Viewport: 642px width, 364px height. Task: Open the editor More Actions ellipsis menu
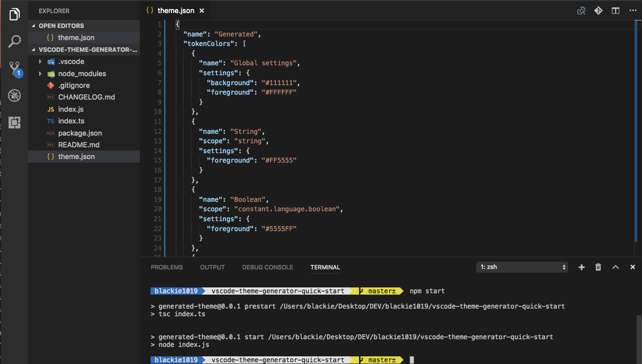tap(632, 11)
